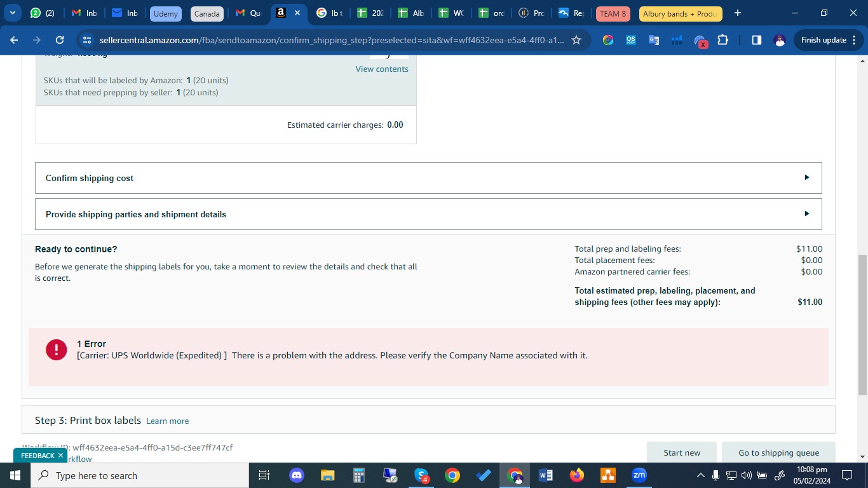Switch to the Google 'lb t' tab
The image size is (868, 488).
pos(330,13)
